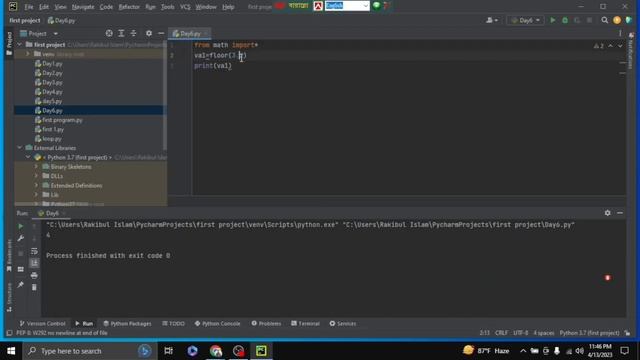Open Problems tool window
Screen dimensions: 640x360
point(266,323)
